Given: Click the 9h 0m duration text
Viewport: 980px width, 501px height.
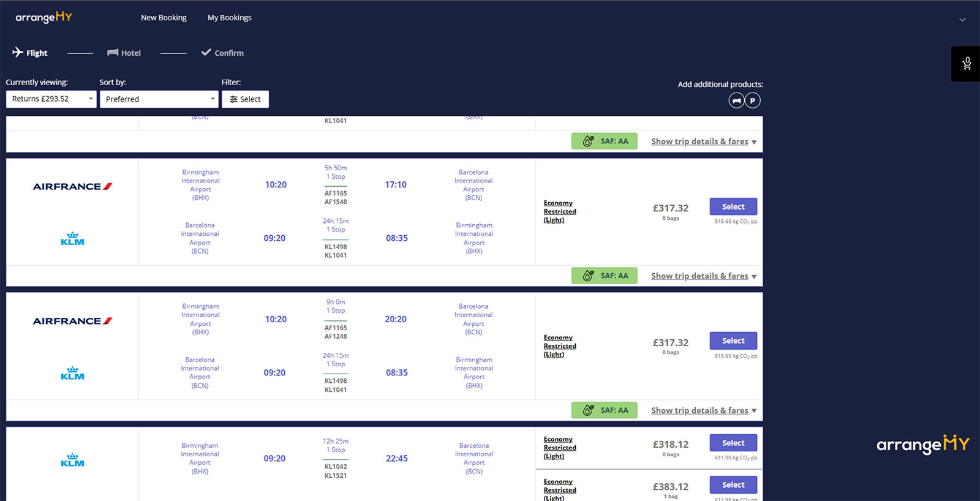Looking at the screenshot, I should coord(336,302).
